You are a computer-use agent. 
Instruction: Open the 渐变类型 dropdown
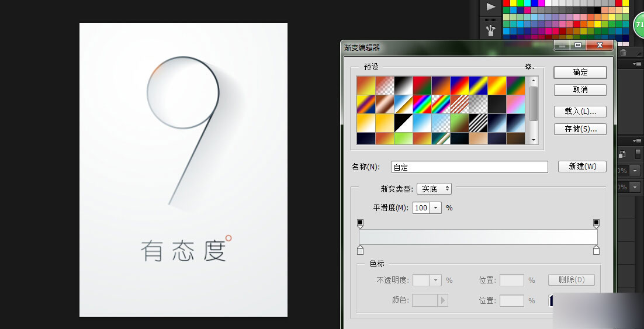434,189
